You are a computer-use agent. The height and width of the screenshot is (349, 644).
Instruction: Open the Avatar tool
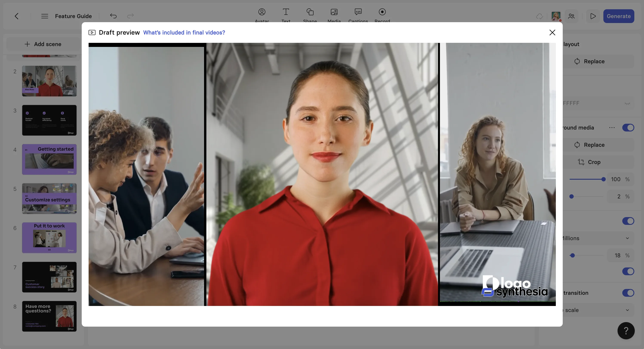(x=262, y=12)
